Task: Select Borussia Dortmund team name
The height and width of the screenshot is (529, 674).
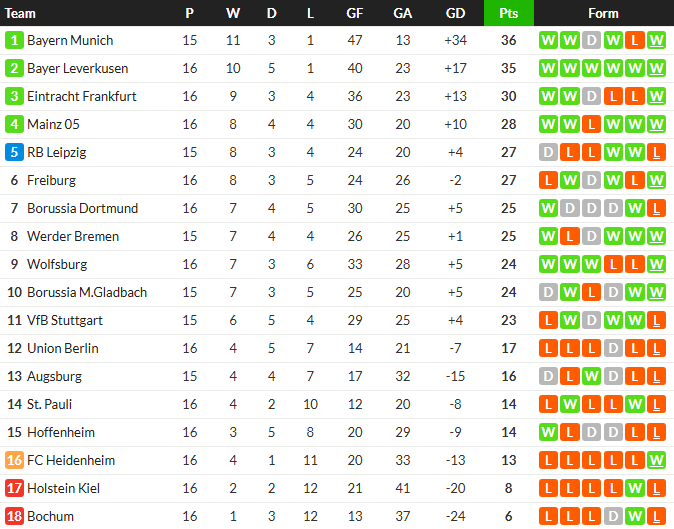Action: (82, 209)
